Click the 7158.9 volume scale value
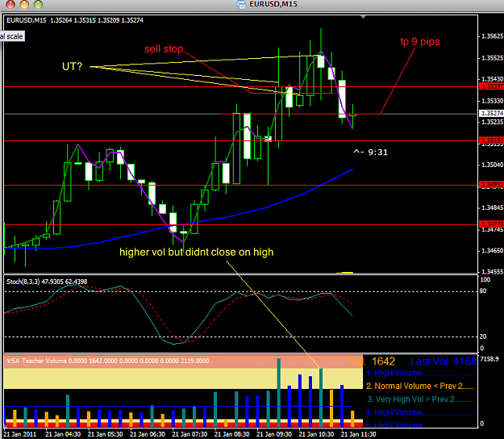The image size is (504, 439). coord(489,359)
